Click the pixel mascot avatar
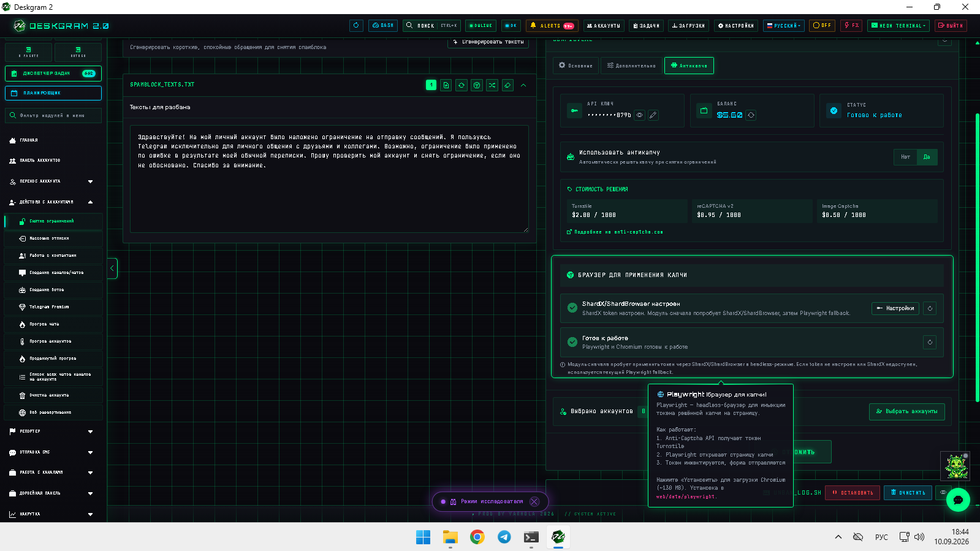The image size is (980, 551). [955, 466]
